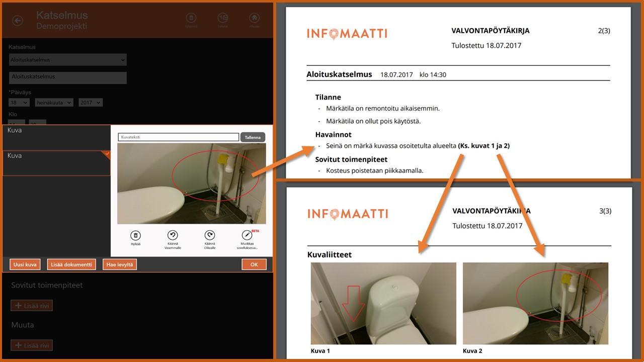
Task: Click the Kuvateksti caption input field
Action: (x=178, y=137)
